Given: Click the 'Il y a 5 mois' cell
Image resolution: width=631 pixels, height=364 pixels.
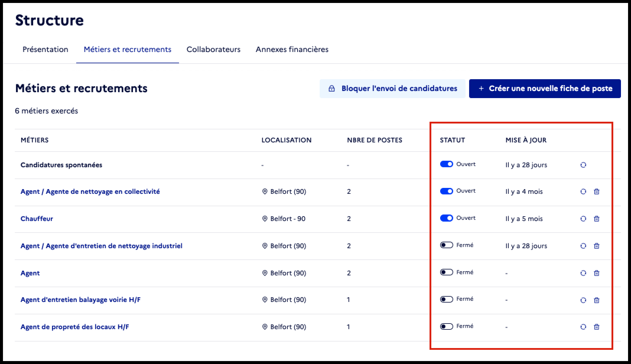Looking at the screenshot, I should coord(524,219).
